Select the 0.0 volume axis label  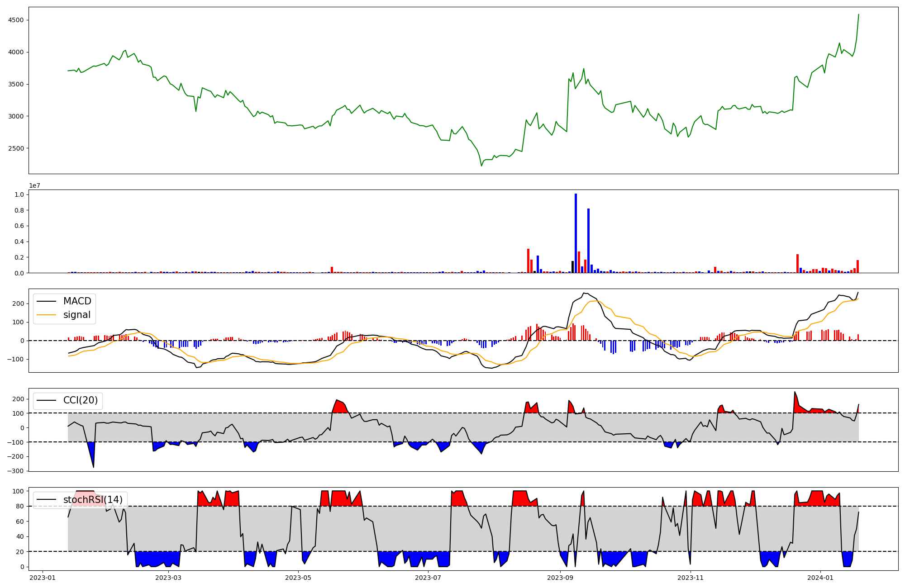pyautogui.click(x=19, y=273)
